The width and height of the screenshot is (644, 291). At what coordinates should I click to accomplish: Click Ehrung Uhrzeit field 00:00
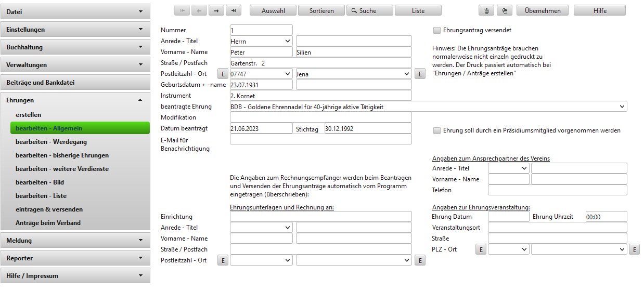(606, 217)
